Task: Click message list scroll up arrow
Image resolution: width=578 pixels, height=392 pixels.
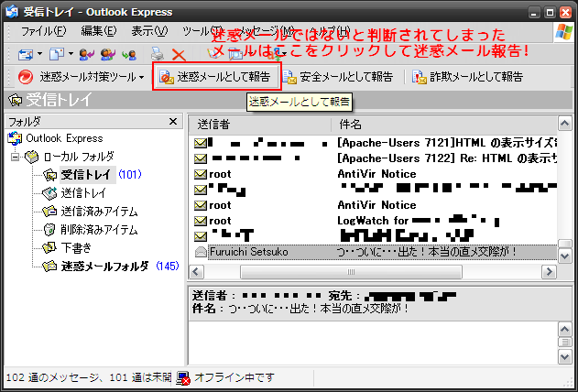Action: (565, 124)
